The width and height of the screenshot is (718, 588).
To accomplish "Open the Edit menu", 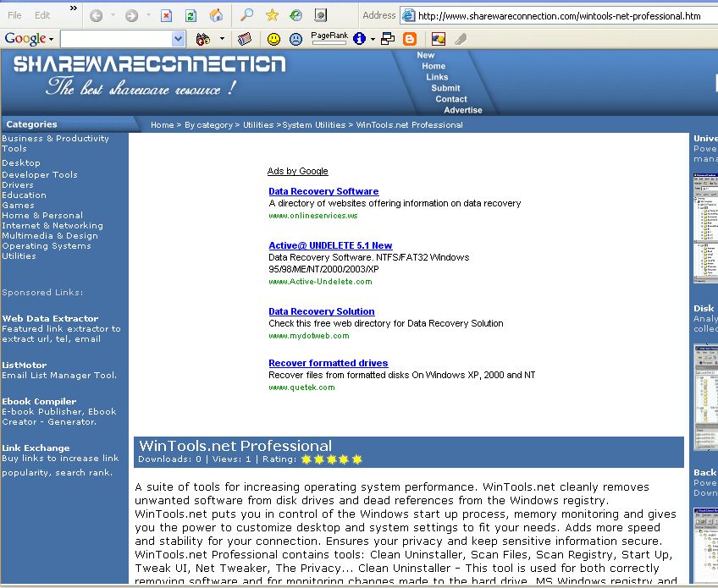I will [x=42, y=15].
